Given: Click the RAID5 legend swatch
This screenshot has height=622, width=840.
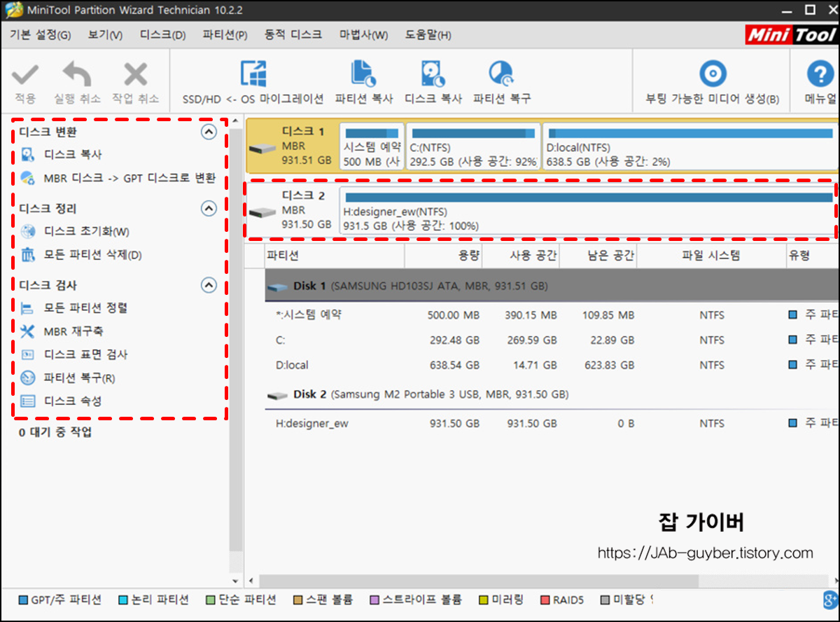Looking at the screenshot, I should tap(546, 600).
